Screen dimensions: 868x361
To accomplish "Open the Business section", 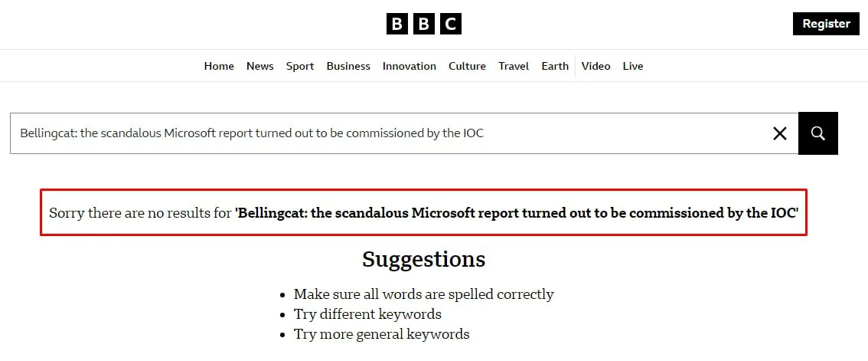I will click(x=348, y=66).
